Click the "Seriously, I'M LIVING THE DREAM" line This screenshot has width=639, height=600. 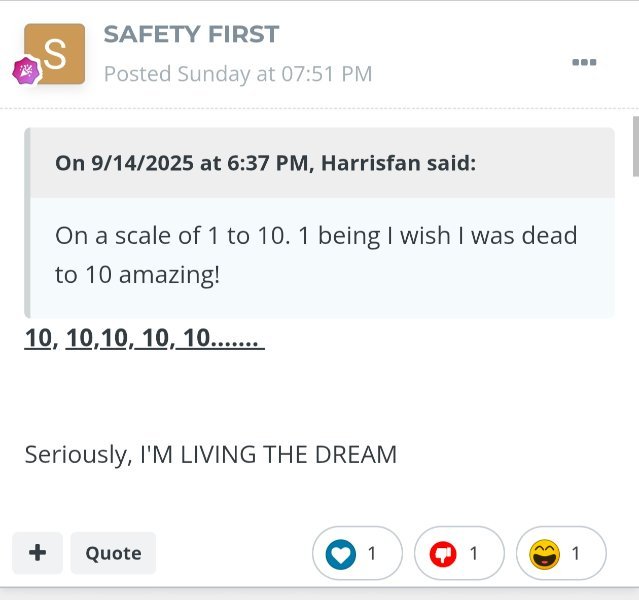pos(210,455)
